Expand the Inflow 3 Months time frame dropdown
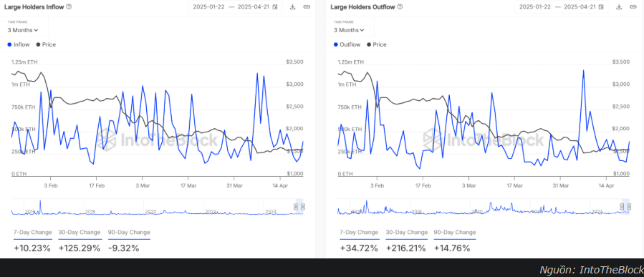 pos(23,30)
